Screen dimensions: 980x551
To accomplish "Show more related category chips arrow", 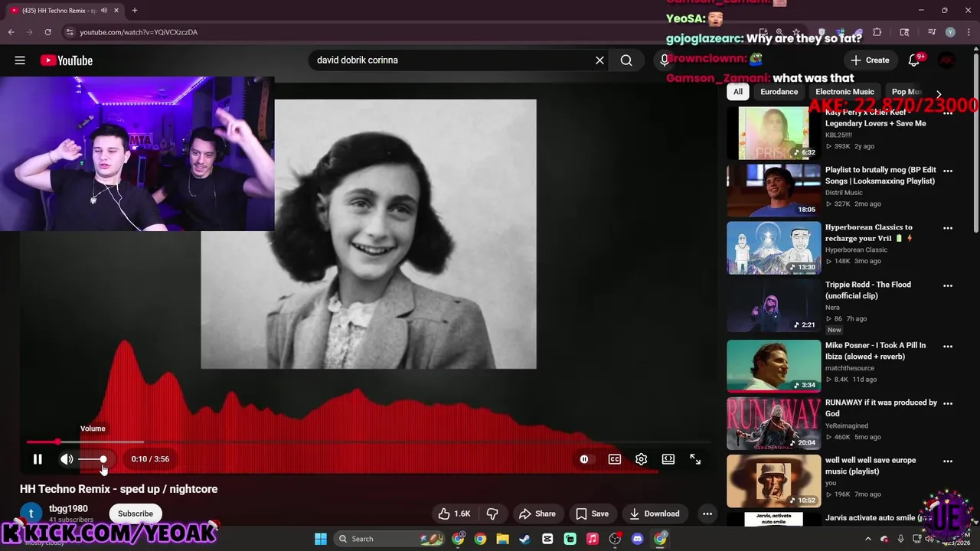I will tap(939, 94).
